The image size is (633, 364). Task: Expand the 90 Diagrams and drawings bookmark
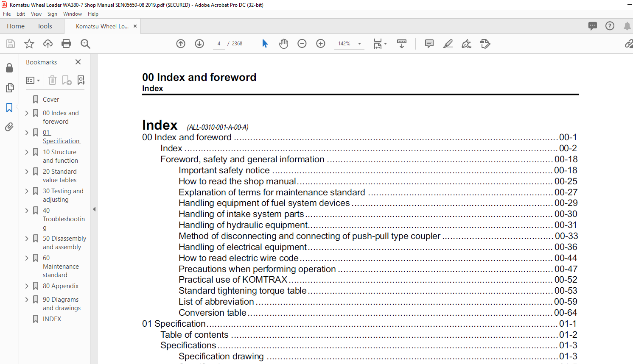click(27, 300)
